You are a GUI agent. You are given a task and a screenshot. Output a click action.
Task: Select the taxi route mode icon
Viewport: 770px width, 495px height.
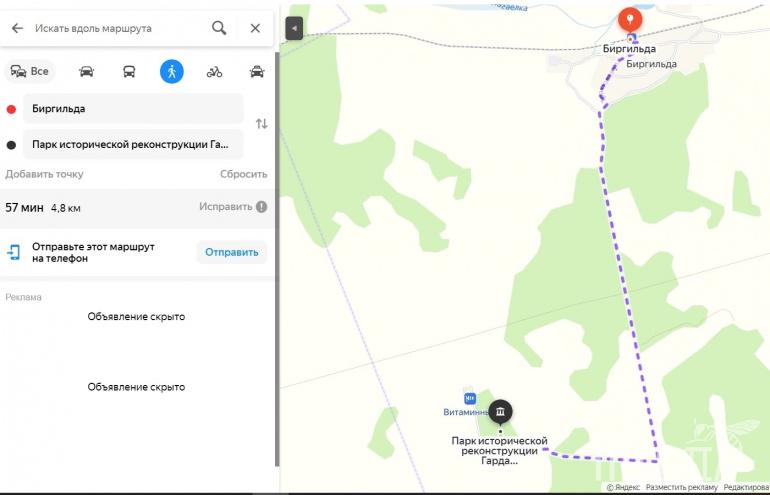257,71
